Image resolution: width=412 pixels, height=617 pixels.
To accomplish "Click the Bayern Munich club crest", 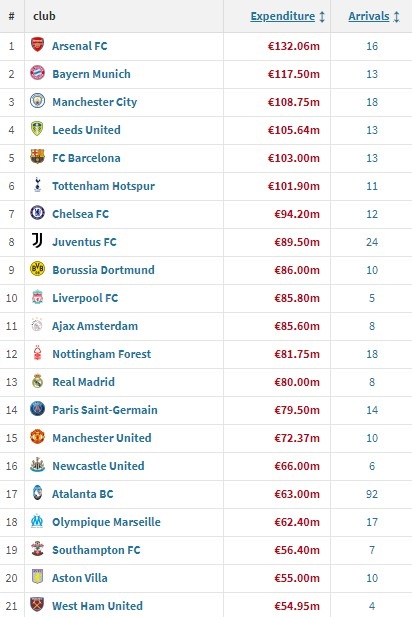I will (37, 73).
